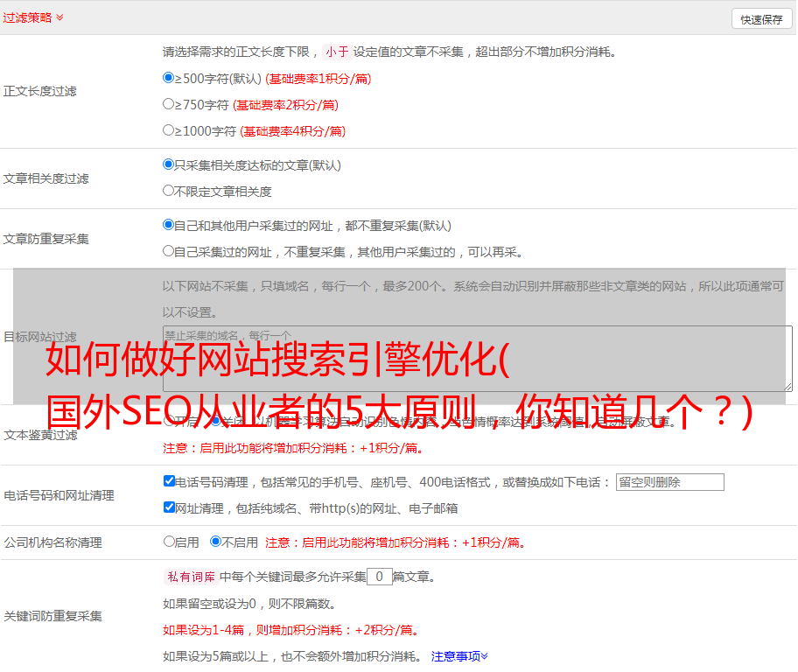Enable 公司机构名称清理 with 启用 radio

(169, 542)
